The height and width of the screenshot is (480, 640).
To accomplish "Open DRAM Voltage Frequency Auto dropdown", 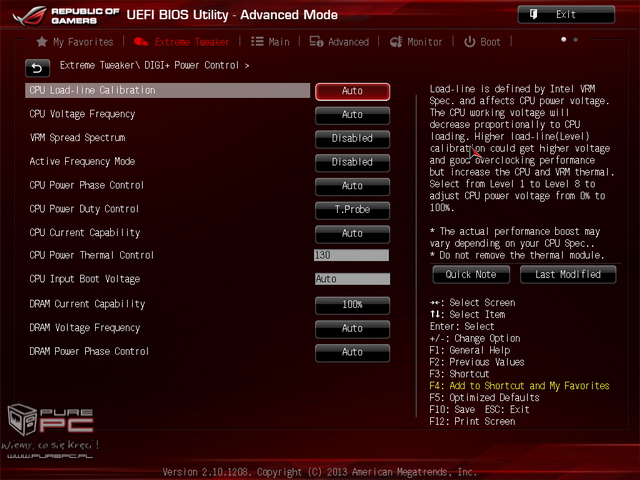I will point(352,328).
